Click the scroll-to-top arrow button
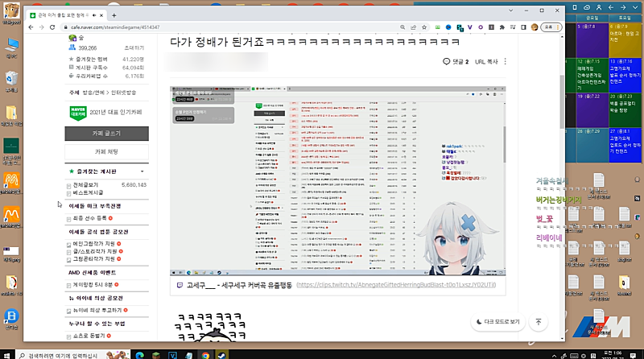 coord(539,321)
